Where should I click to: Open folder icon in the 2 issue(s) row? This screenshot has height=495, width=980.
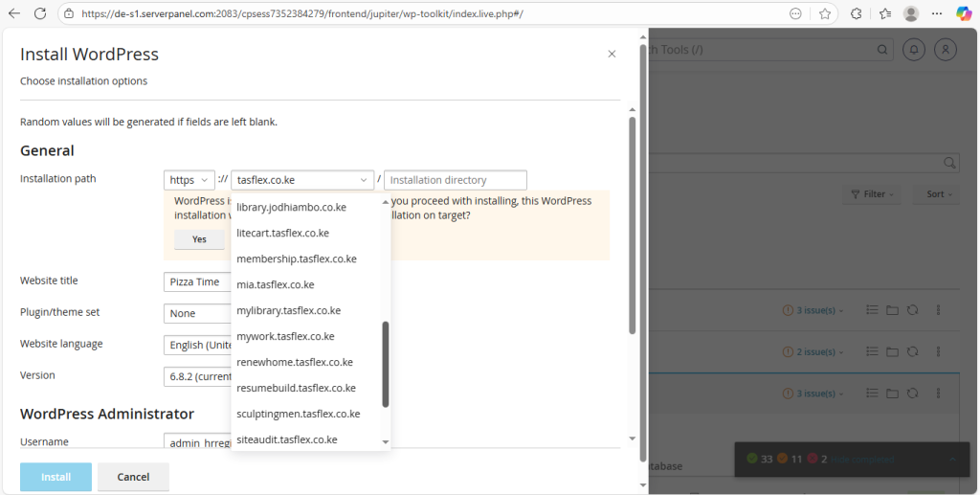(892, 351)
